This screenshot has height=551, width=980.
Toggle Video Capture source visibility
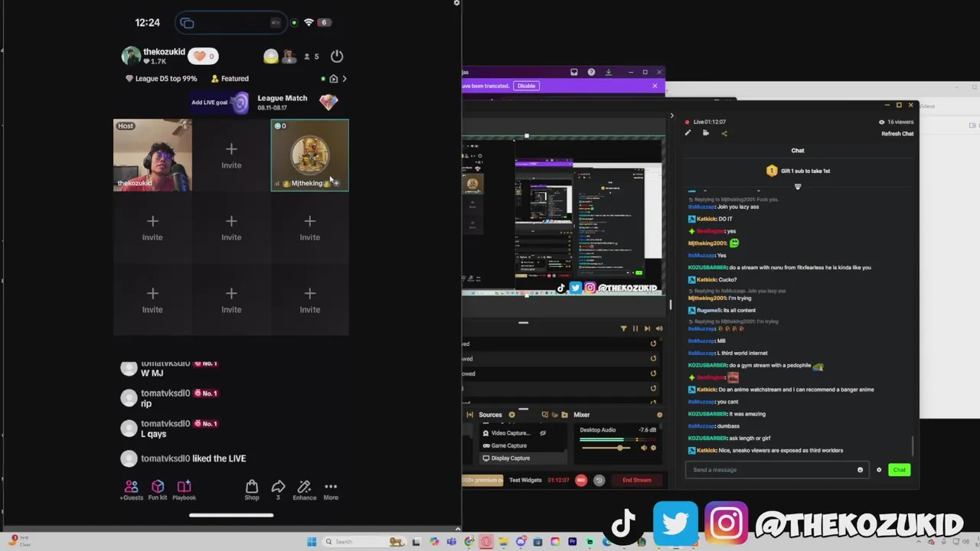[543, 433]
